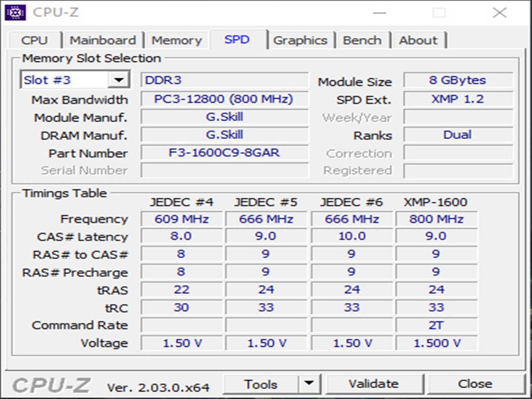532x399 pixels.
Task: Click the empty Week/Year field
Action: [x=458, y=117]
